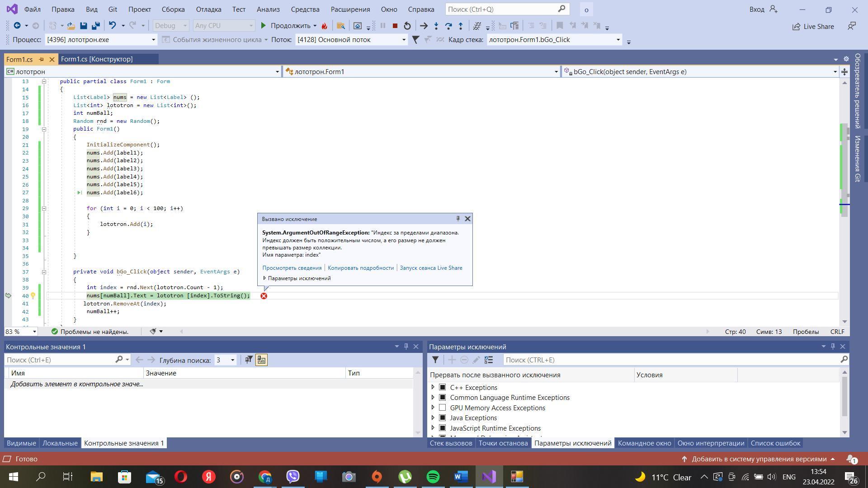Click the Step Into arrow icon
Screen dimensions: 868x488
(x=436, y=26)
